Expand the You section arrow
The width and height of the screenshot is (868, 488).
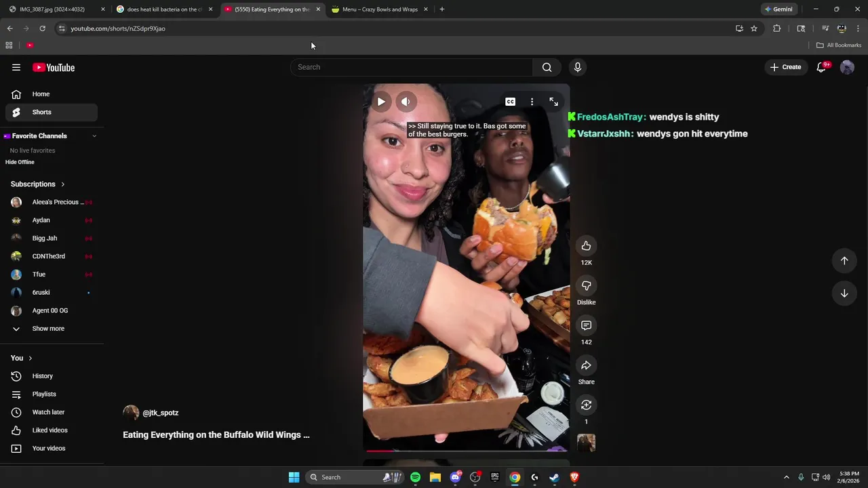point(30,358)
